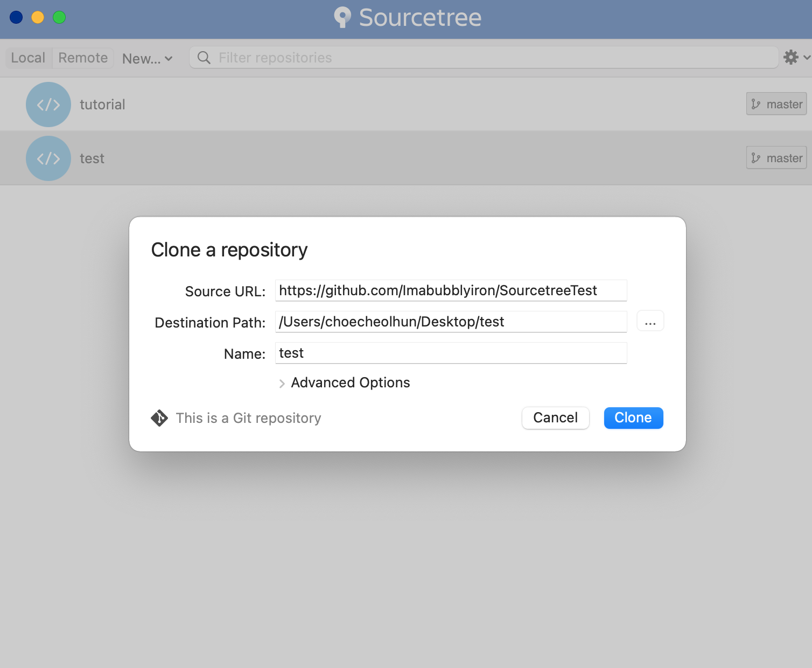
Task: Open the New... dropdown menu
Action: [147, 58]
